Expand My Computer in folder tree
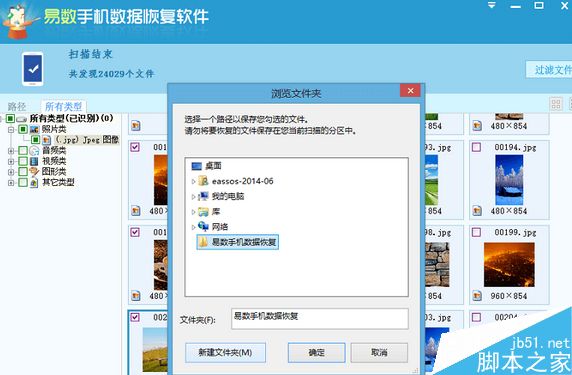572x375 pixels. click(193, 197)
